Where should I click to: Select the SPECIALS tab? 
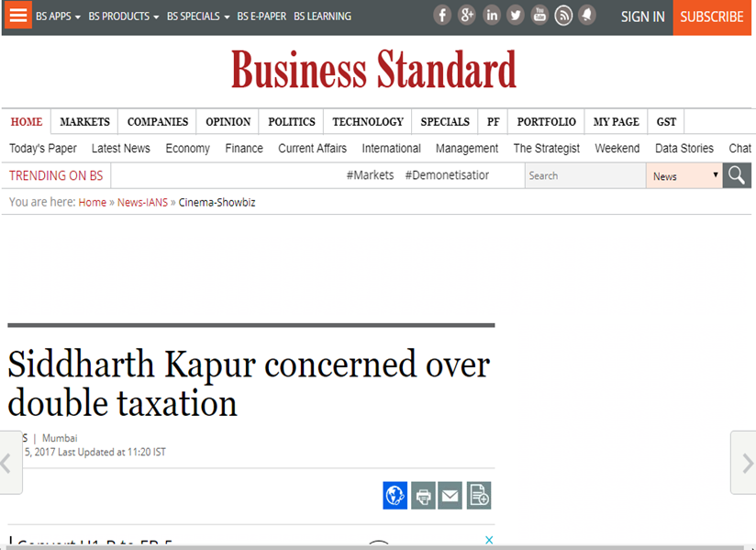[445, 122]
